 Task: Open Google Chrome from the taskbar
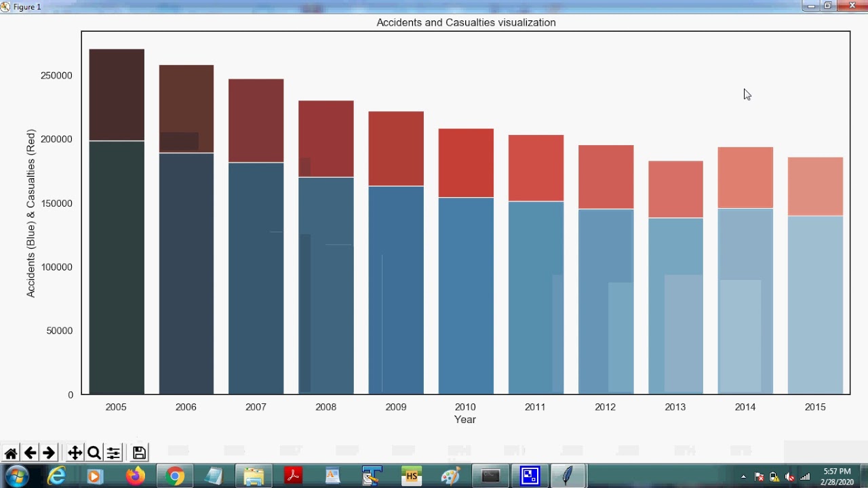pyautogui.click(x=175, y=476)
